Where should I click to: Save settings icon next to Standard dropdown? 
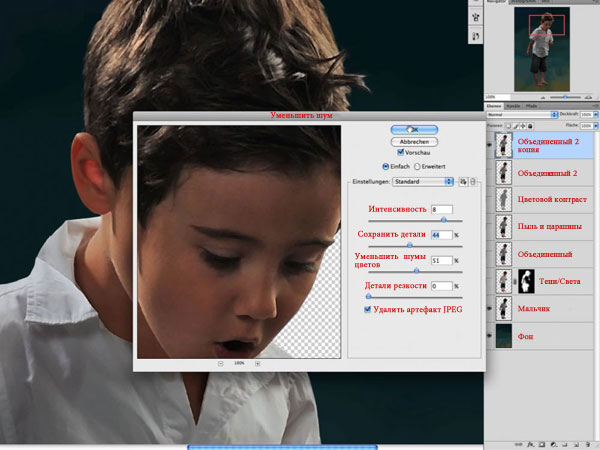click(x=463, y=182)
